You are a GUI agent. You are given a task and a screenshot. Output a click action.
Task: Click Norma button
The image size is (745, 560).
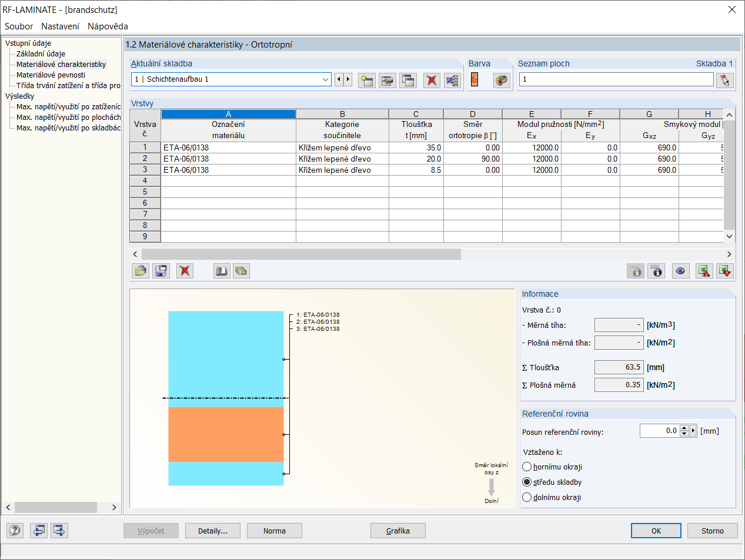[275, 531]
